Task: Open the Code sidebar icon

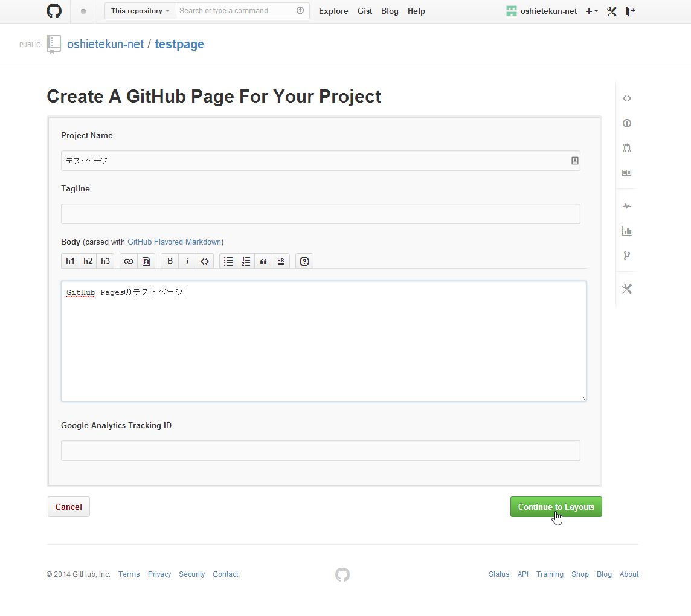Action: 627,98
